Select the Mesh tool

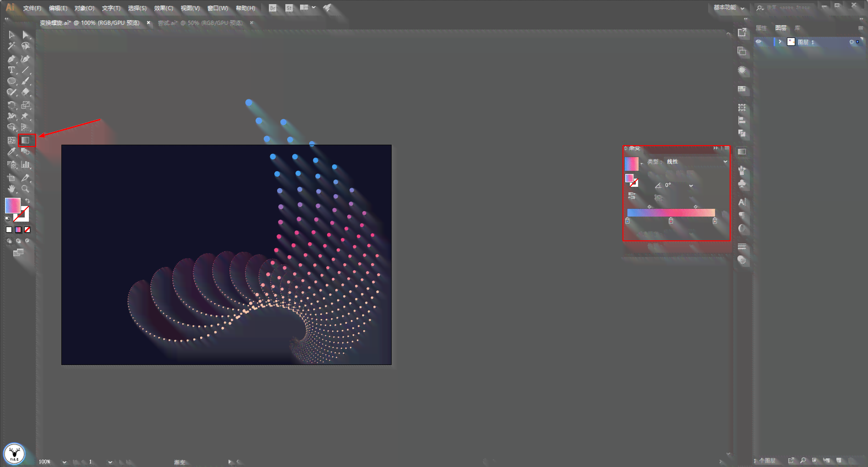[12, 141]
